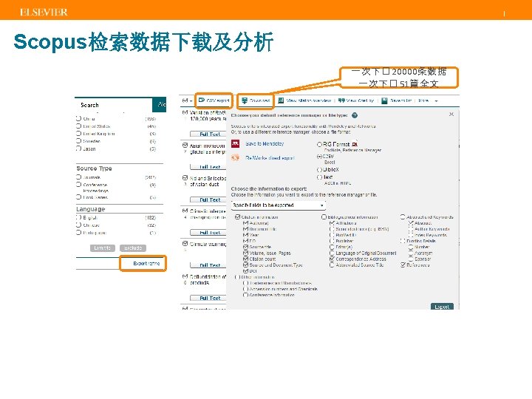Check Abbreviated Source Title checkbox
Viewport: 532px width, 399px height.
point(332,265)
